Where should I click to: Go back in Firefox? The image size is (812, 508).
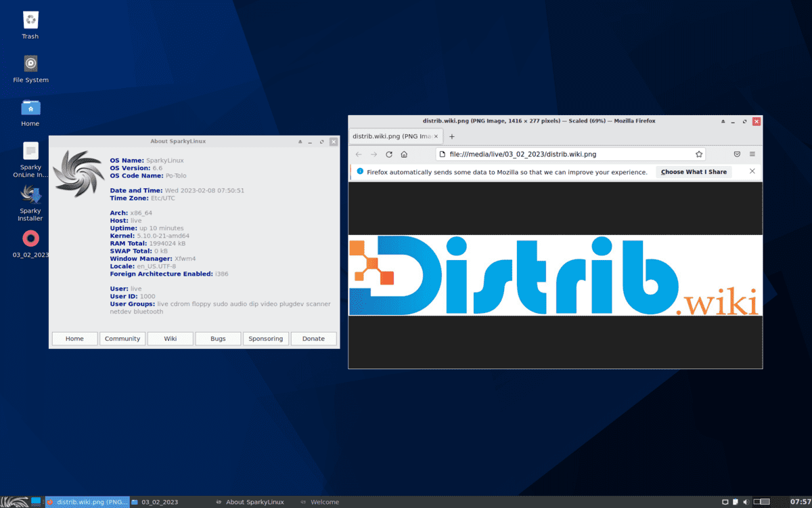359,154
